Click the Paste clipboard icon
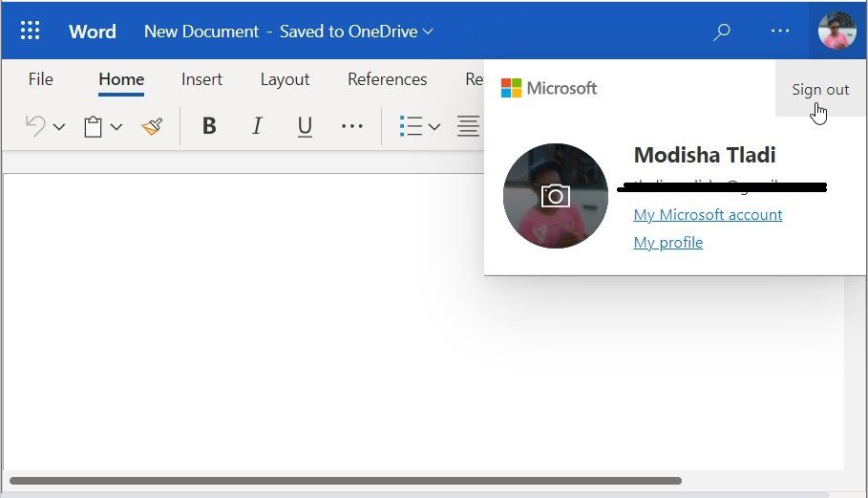This screenshot has height=498, width=868. (93, 126)
